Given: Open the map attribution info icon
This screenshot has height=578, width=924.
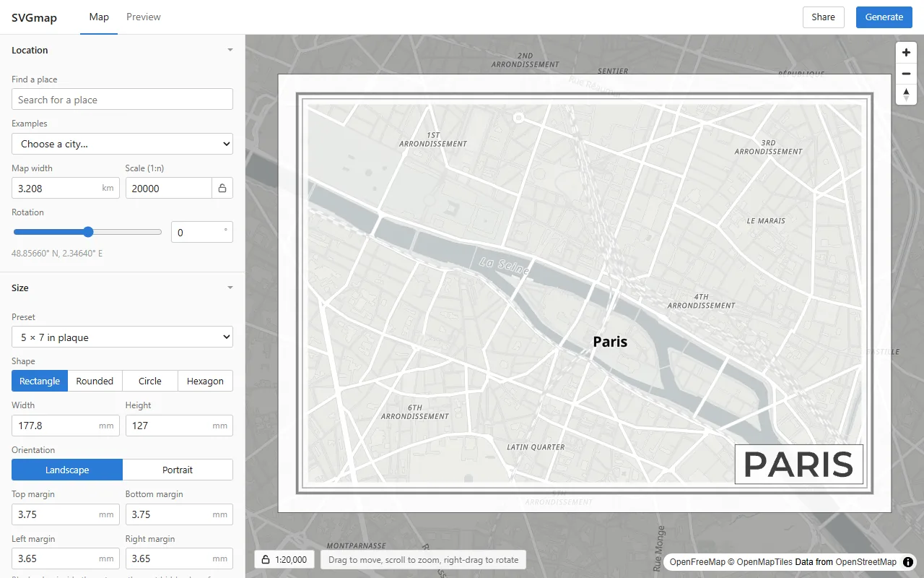Looking at the screenshot, I should 907,562.
